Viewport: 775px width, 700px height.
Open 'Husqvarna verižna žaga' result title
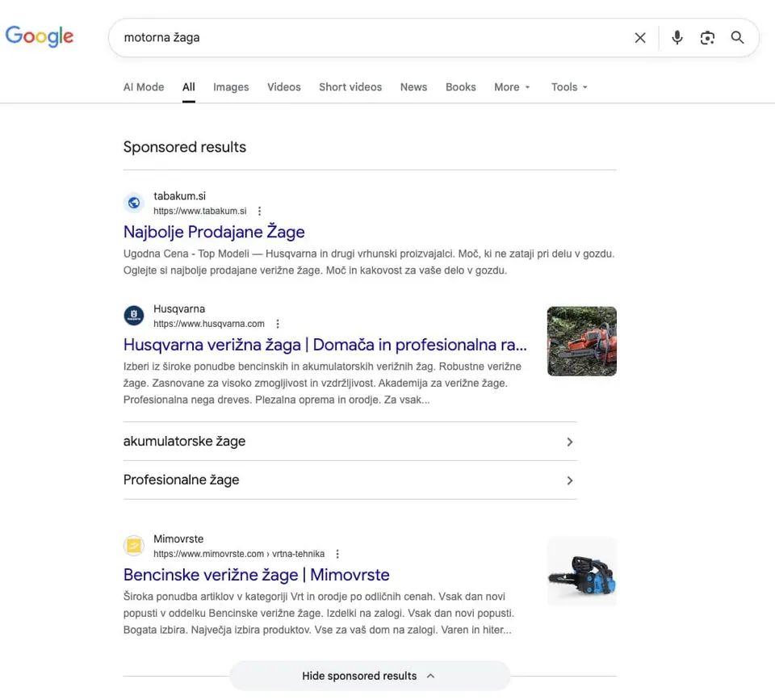tap(325, 345)
